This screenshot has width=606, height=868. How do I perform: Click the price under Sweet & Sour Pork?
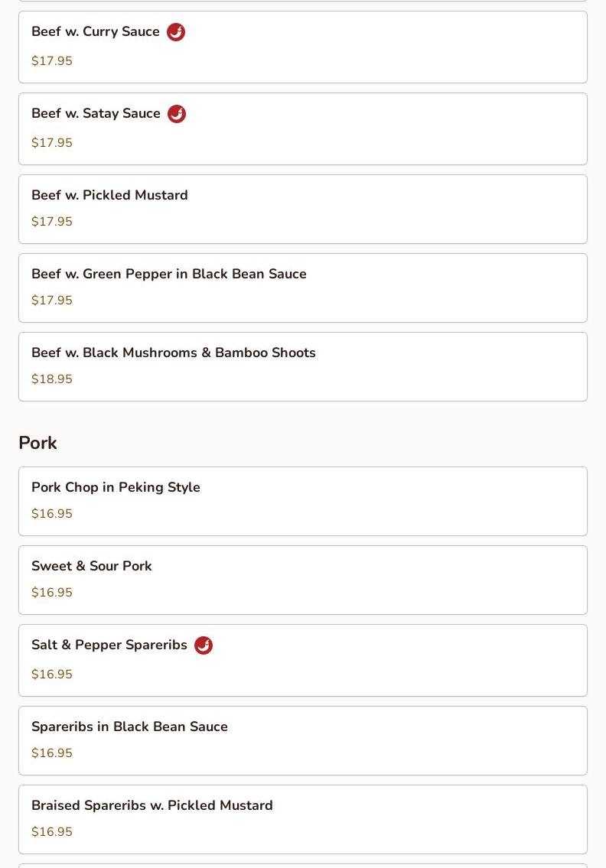click(x=52, y=593)
